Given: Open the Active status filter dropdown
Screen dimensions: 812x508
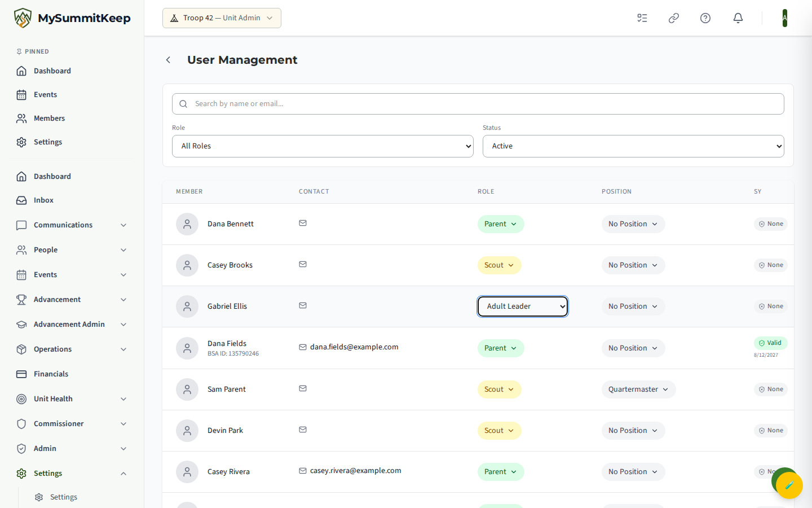Looking at the screenshot, I should (633, 146).
